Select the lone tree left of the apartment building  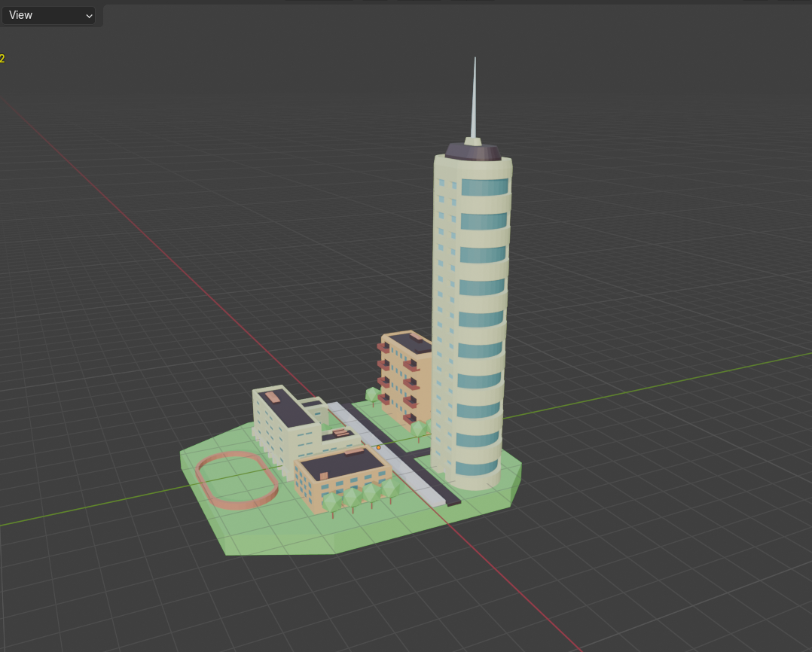[372, 395]
